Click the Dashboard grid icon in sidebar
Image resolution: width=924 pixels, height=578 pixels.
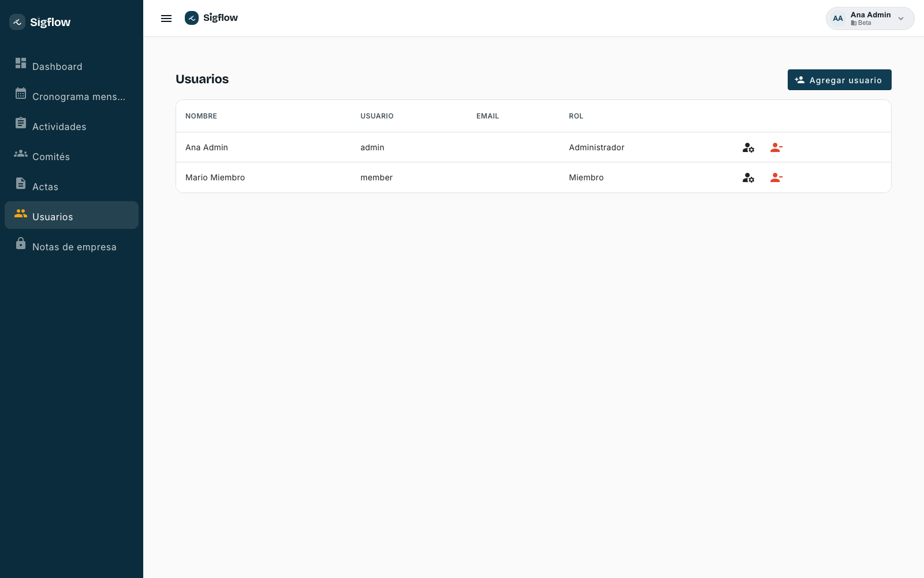point(21,63)
